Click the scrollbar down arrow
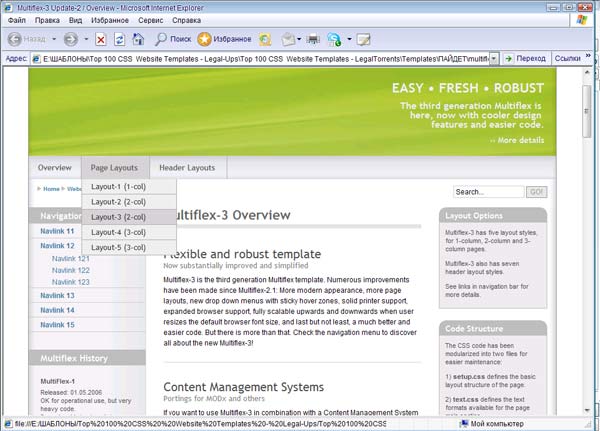 [x=587, y=411]
